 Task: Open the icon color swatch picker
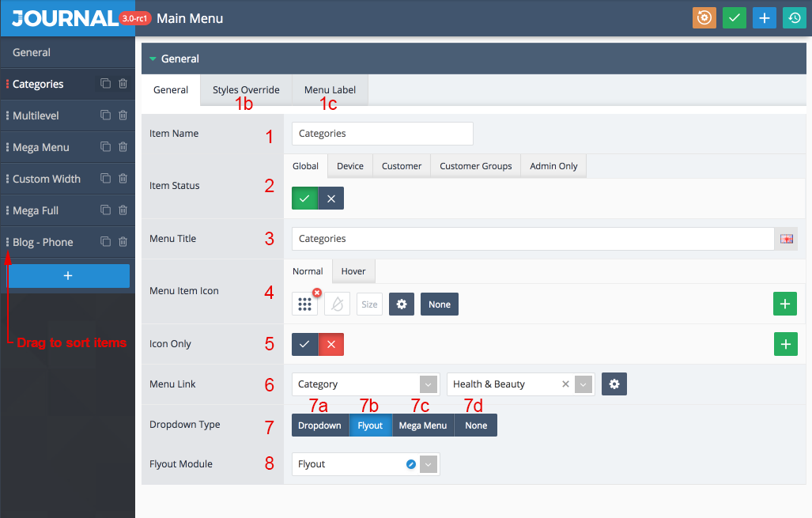pyautogui.click(x=337, y=304)
